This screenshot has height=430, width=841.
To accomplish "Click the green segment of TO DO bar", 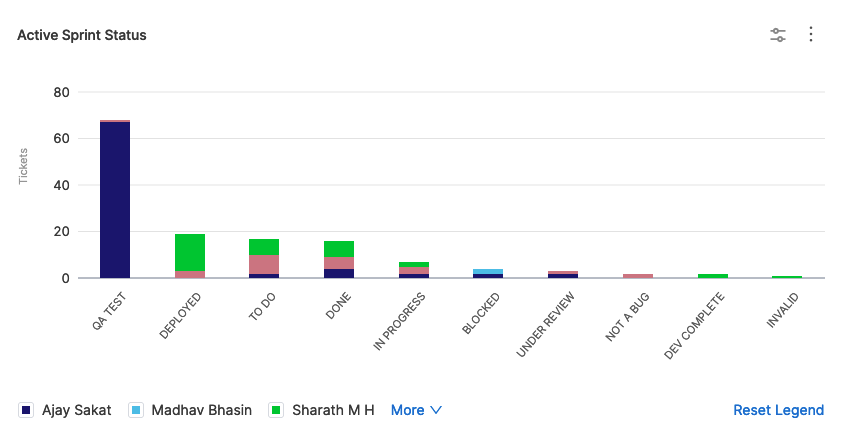I will point(264,247).
